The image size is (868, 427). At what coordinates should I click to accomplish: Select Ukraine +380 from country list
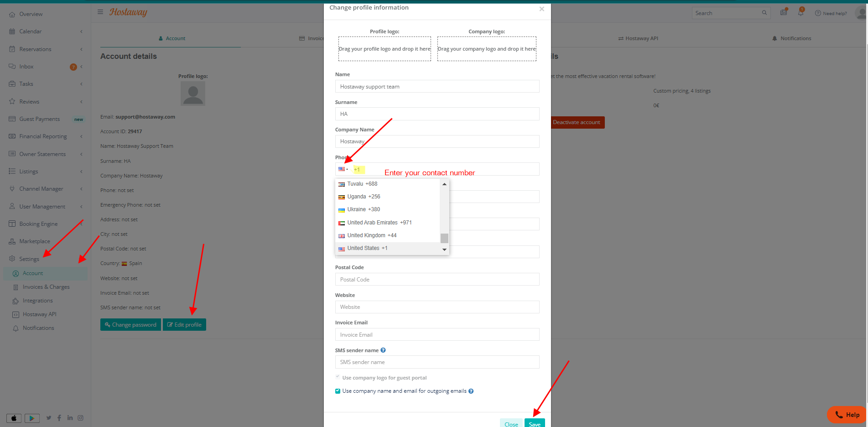pos(388,209)
